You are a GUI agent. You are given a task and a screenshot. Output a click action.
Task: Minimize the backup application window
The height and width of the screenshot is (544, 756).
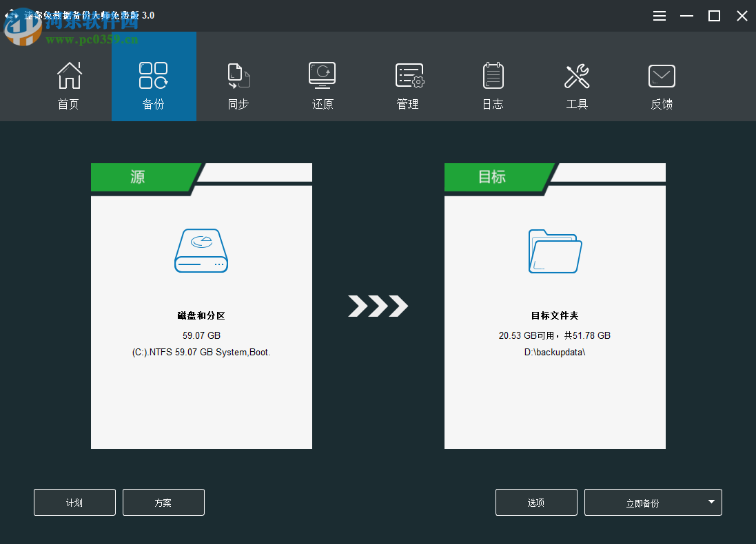tap(686, 16)
